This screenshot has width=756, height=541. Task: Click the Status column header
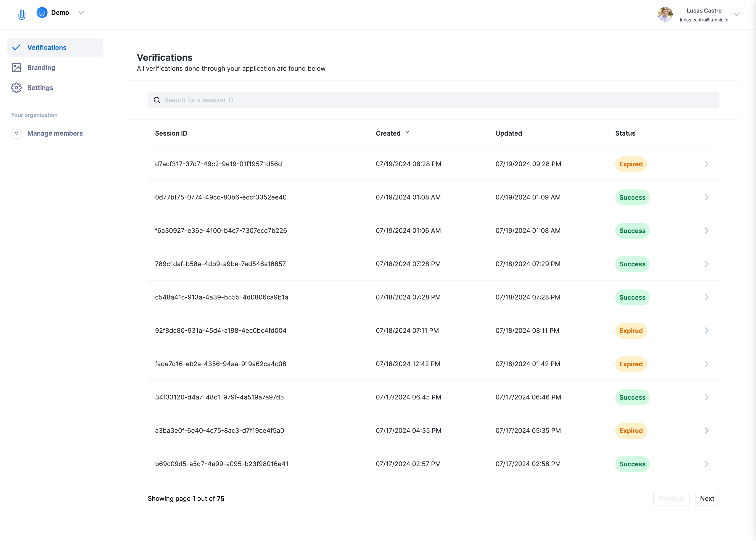click(x=625, y=133)
